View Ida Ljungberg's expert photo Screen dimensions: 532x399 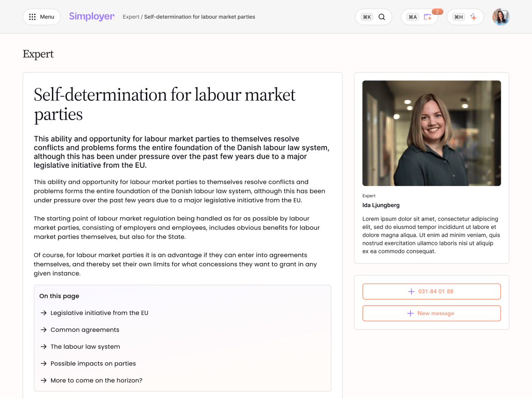(x=431, y=133)
